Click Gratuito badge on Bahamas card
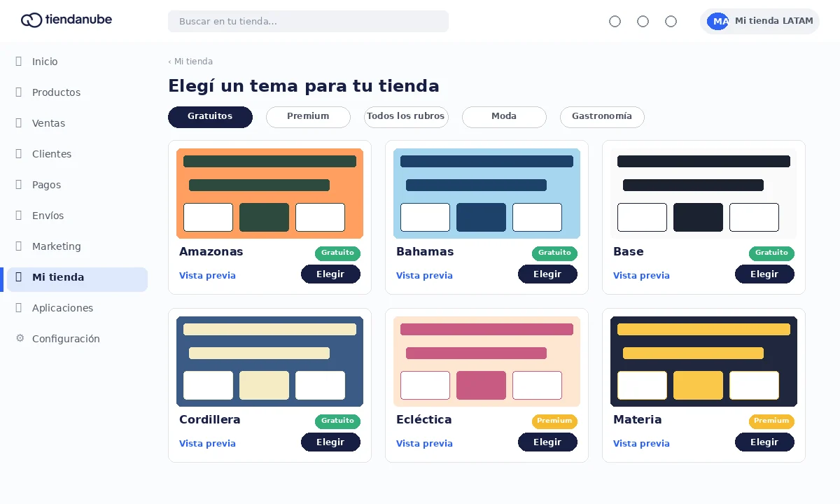This screenshot has height=504, width=840. (x=554, y=253)
